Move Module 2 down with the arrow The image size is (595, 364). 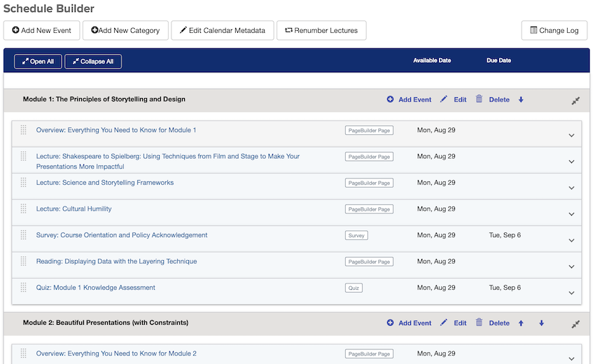pos(542,323)
